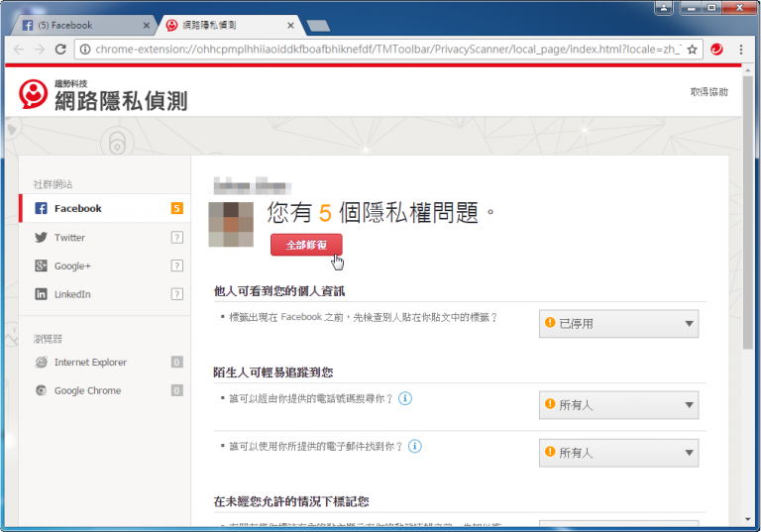The height and width of the screenshot is (532, 761).
Task: Open Chrome three-dot menu
Action: click(x=741, y=49)
